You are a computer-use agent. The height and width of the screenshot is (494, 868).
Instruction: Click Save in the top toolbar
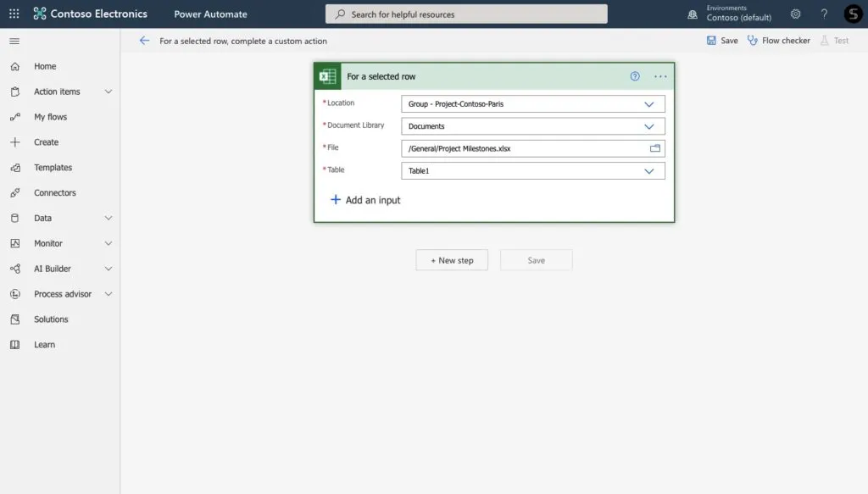722,41
